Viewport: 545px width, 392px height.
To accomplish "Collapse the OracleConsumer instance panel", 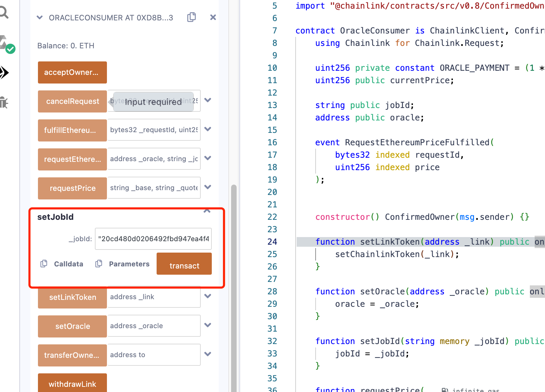I will pos(40,18).
